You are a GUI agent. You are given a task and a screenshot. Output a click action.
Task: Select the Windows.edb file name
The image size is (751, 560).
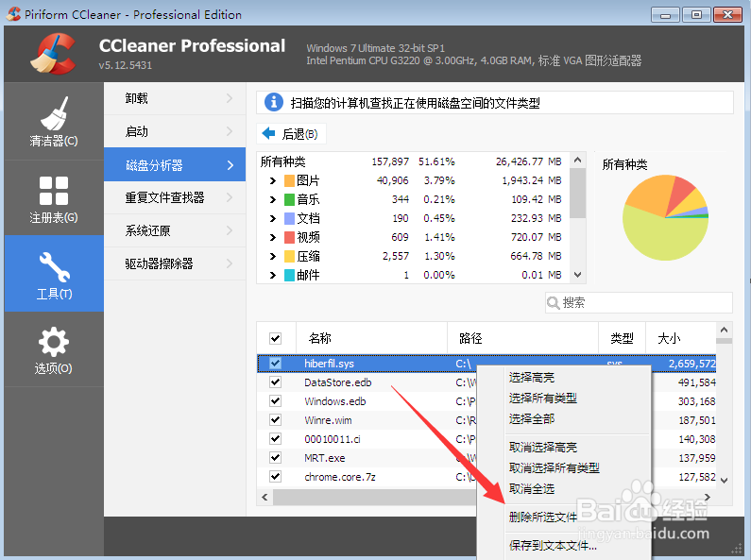[x=334, y=401]
